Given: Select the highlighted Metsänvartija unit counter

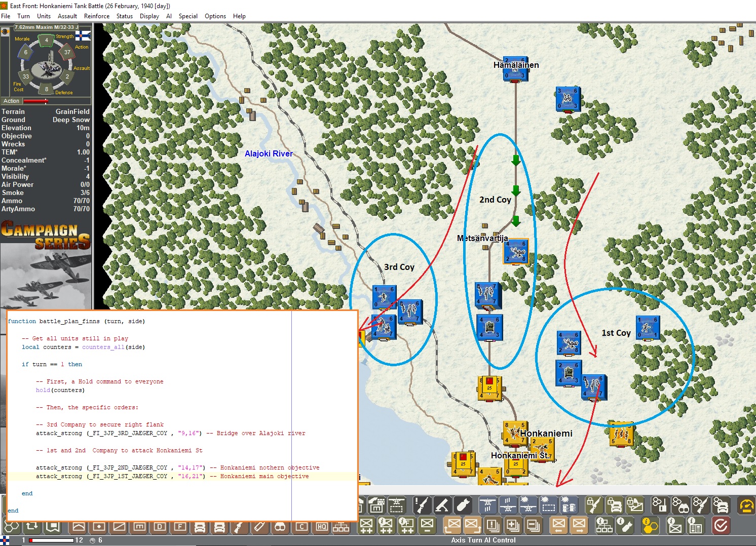Looking at the screenshot, I should 516,252.
